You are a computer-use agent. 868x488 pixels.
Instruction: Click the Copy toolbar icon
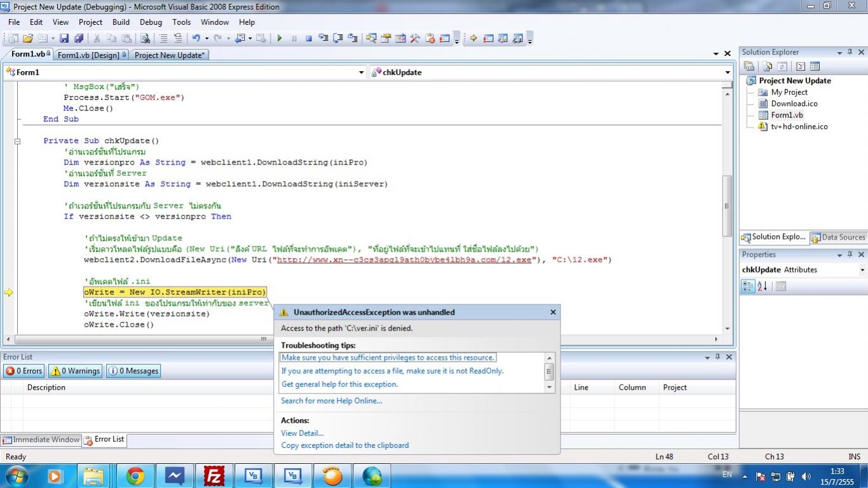(x=111, y=38)
